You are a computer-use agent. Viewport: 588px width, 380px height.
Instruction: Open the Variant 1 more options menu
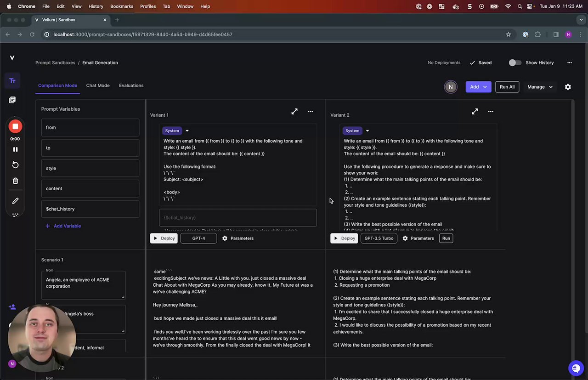click(x=310, y=111)
